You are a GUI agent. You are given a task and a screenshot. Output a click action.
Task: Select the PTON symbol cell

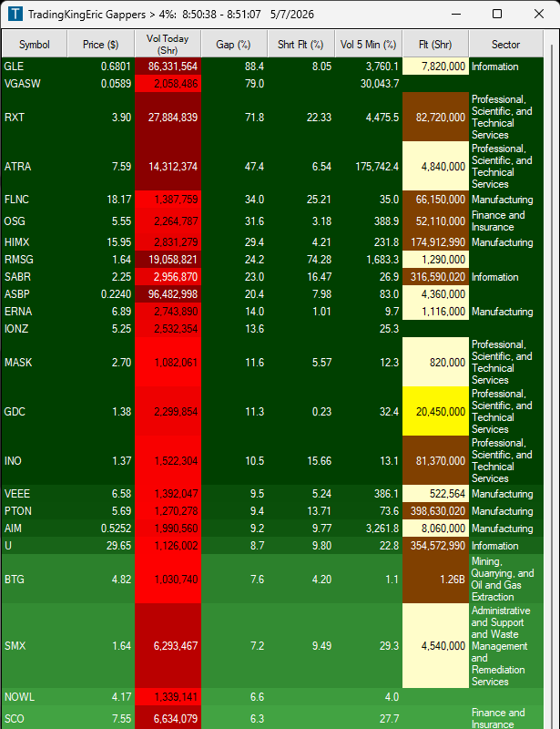click(x=35, y=511)
